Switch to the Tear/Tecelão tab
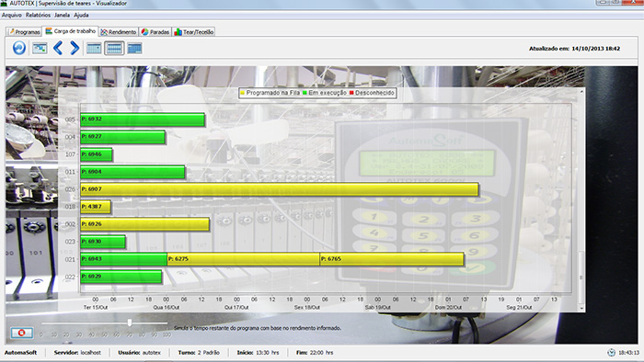This screenshot has height=362, width=644. click(194, 31)
